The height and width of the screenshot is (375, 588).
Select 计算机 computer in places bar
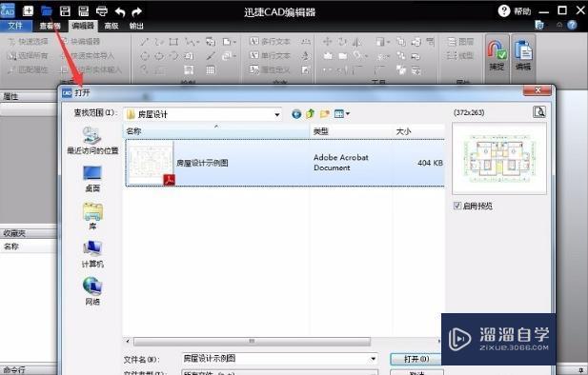click(x=92, y=254)
